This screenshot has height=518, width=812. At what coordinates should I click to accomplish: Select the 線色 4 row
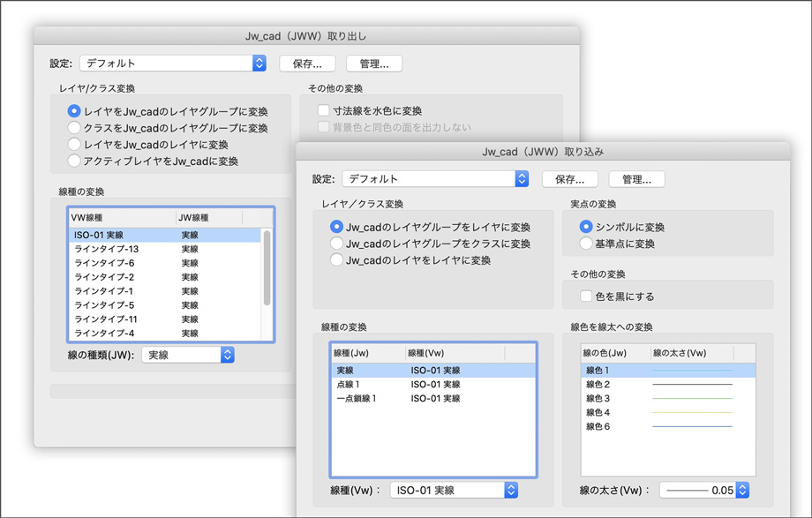click(x=668, y=412)
